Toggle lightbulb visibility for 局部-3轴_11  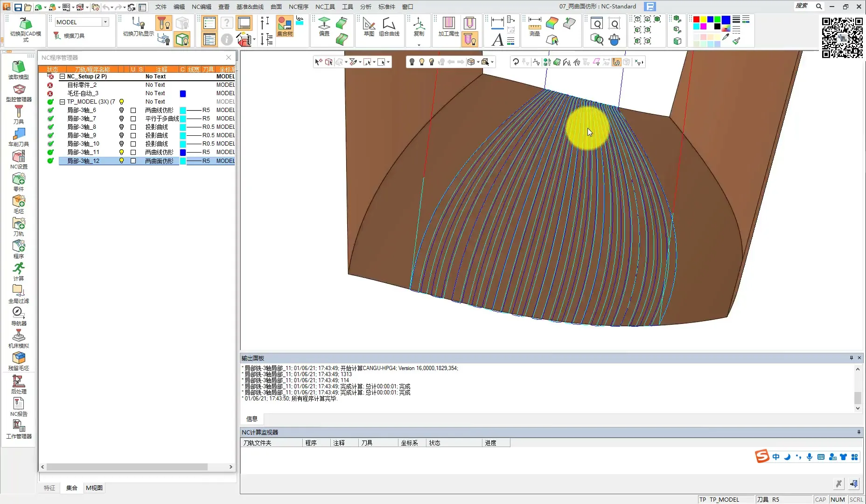[121, 152]
